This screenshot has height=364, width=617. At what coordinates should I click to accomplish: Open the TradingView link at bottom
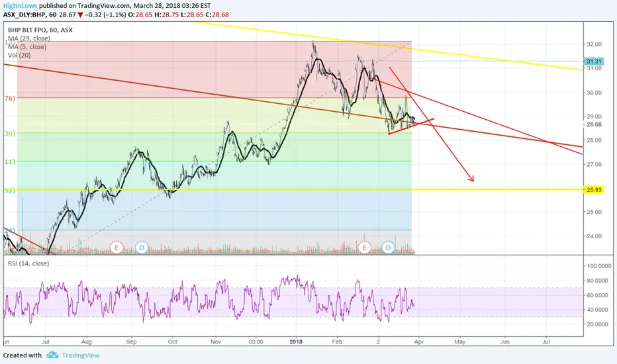81,355
